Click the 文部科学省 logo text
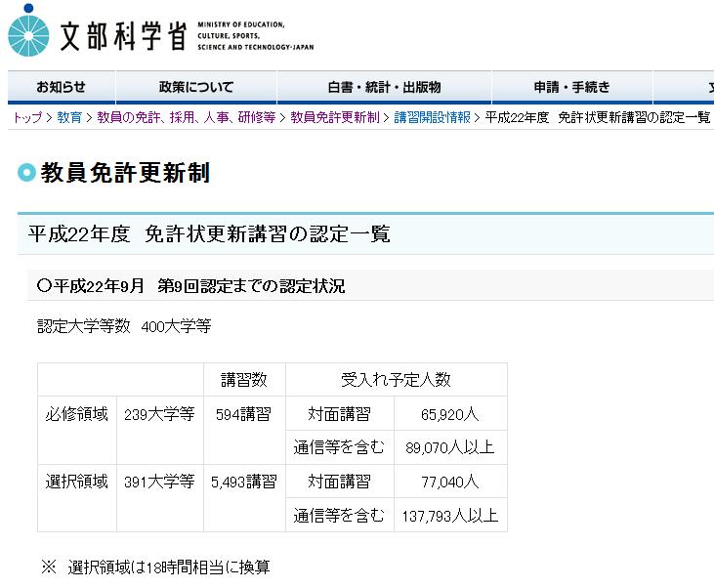714x588 pixels. click(x=123, y=34)
